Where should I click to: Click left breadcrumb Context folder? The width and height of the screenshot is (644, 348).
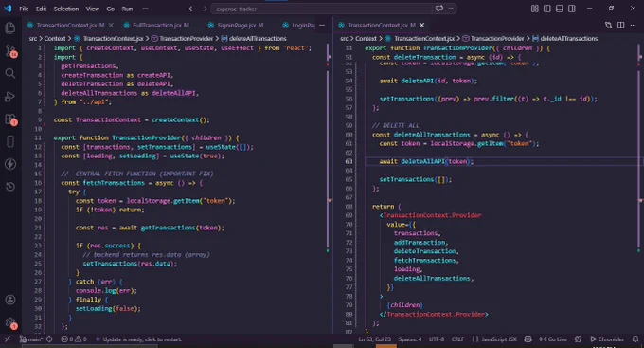point(55,38)
